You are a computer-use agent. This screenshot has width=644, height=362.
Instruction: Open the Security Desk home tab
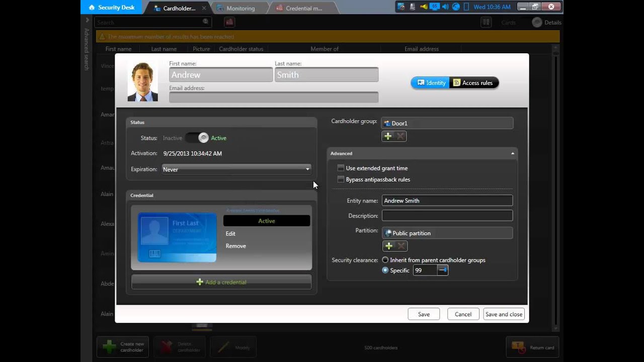tap(111, 8)
